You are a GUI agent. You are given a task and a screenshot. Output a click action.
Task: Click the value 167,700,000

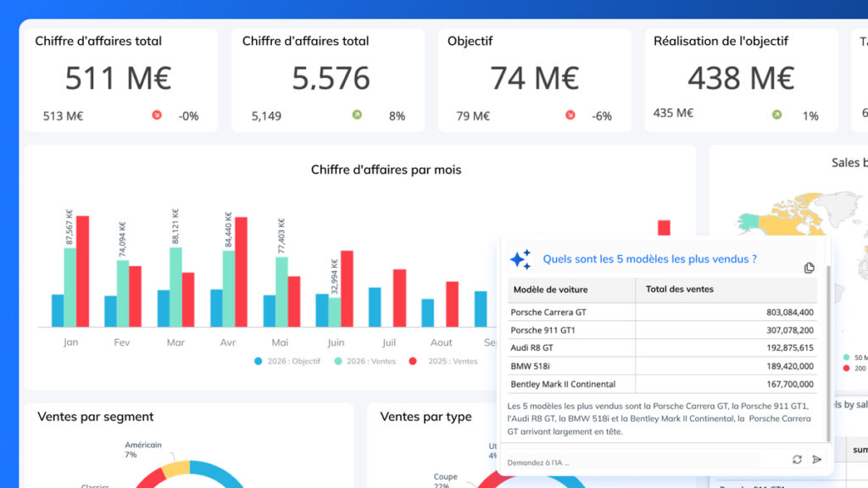[x=790, y=384]
